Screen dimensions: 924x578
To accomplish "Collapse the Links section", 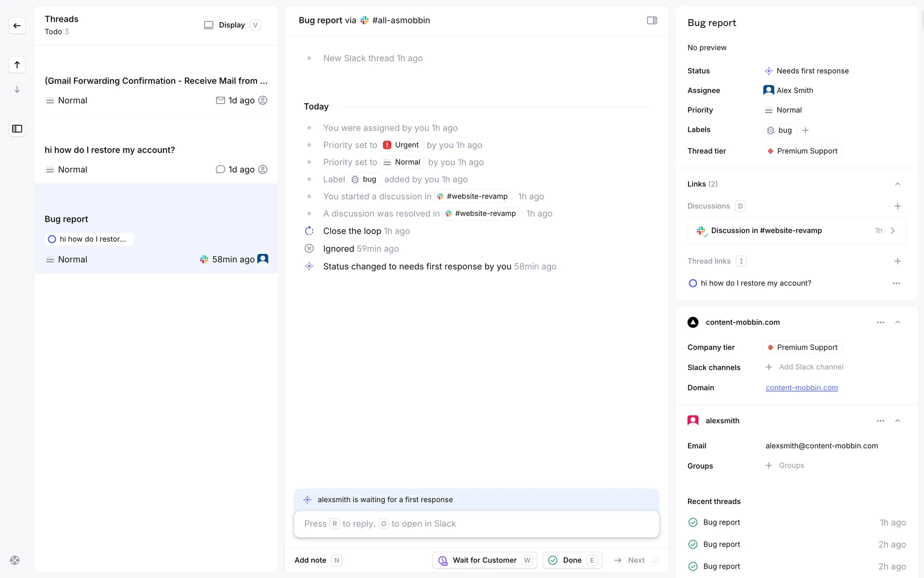I will (x=897, y=184).
